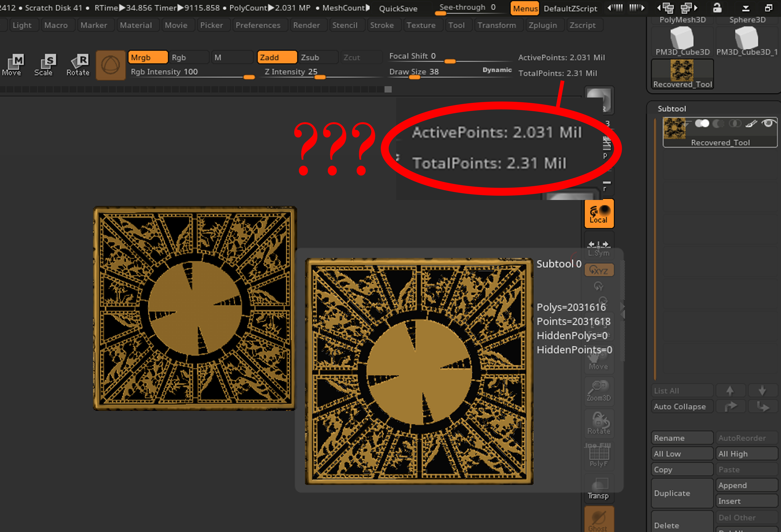The image size is (781, 532).
Task: Toggle the subtool intersect boolean icon
Action: 735,124
